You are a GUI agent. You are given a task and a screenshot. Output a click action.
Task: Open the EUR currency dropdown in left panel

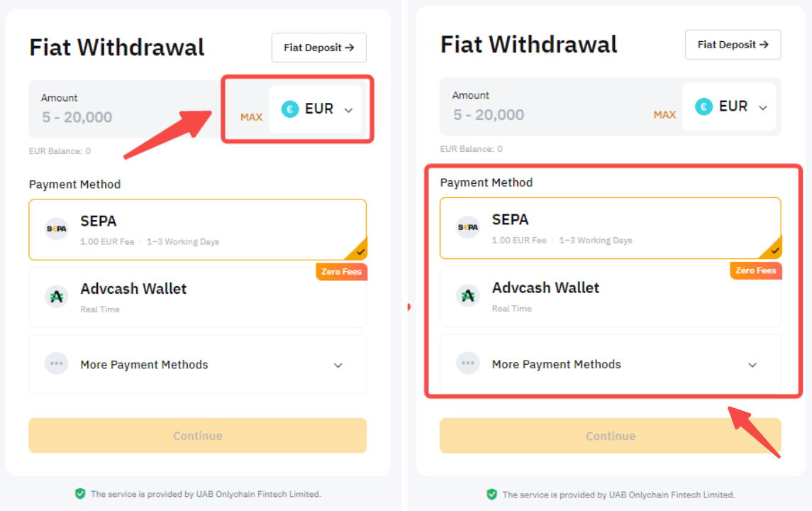[316, 109]
